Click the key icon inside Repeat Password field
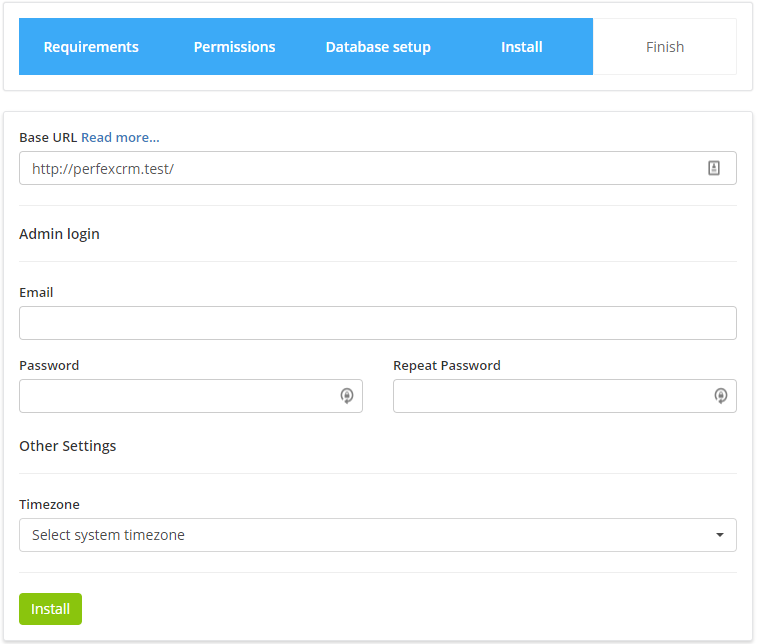The width and height of the screenshot is (758, 644). [720, 396]
